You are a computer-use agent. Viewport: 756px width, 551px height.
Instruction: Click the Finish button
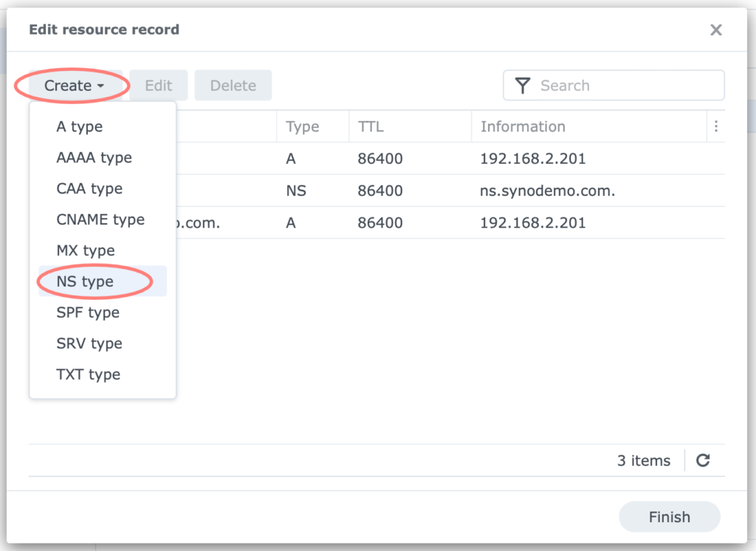coord(669,517)
